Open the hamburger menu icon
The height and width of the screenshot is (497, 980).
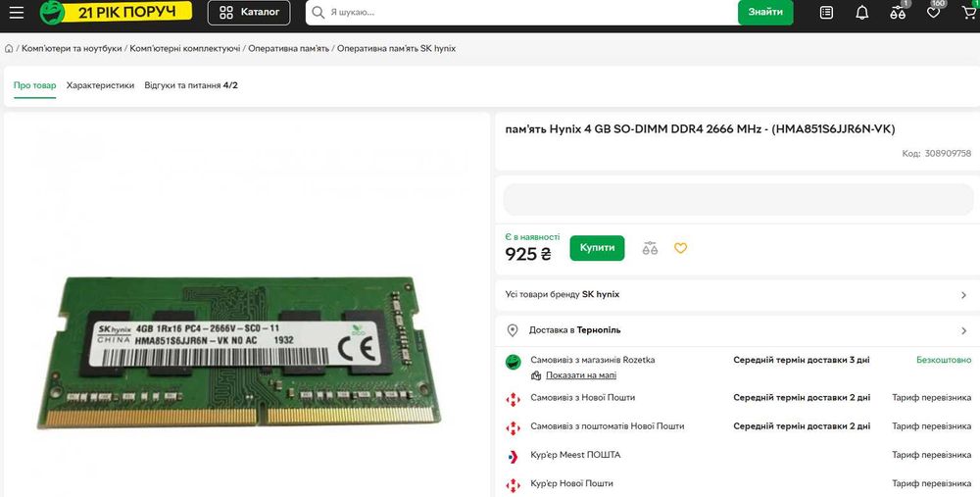[17, 13]
